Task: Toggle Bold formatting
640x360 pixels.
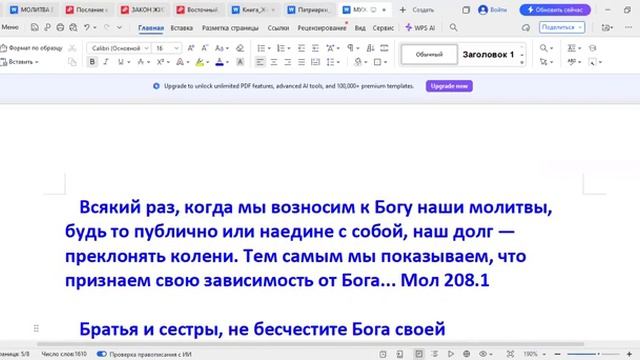Action: (x=92, y=62)
